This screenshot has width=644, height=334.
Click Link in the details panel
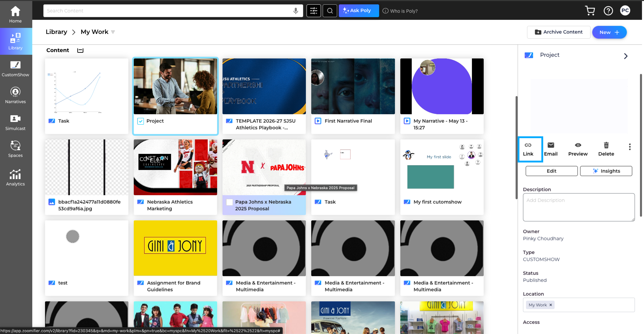tap(528, 149)
